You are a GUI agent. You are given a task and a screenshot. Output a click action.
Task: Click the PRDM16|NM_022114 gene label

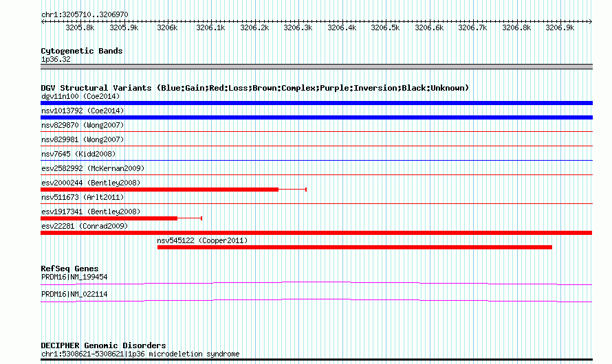click(74, 294)
